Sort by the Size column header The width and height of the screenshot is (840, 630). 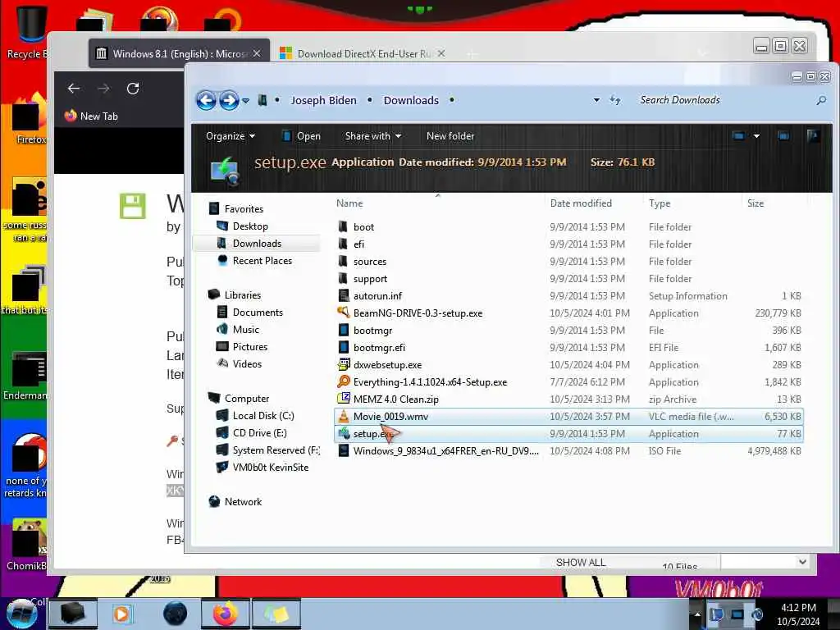[756, 203]
